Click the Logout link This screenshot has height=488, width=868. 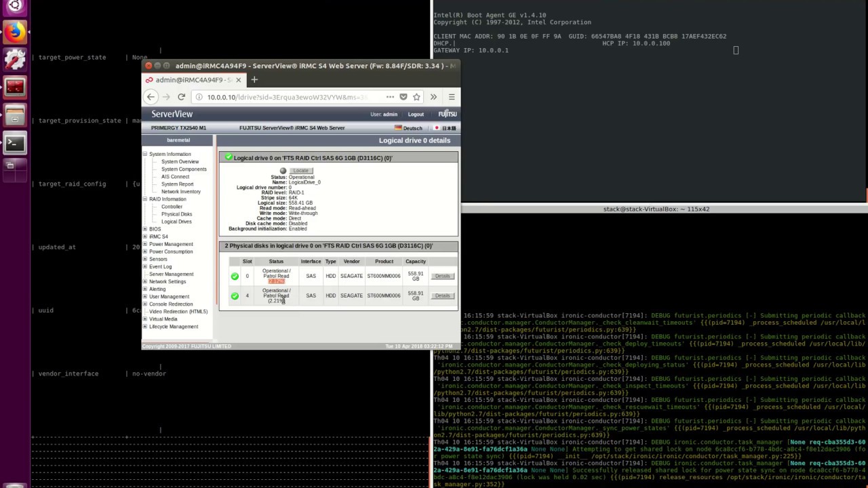[416, 115]
